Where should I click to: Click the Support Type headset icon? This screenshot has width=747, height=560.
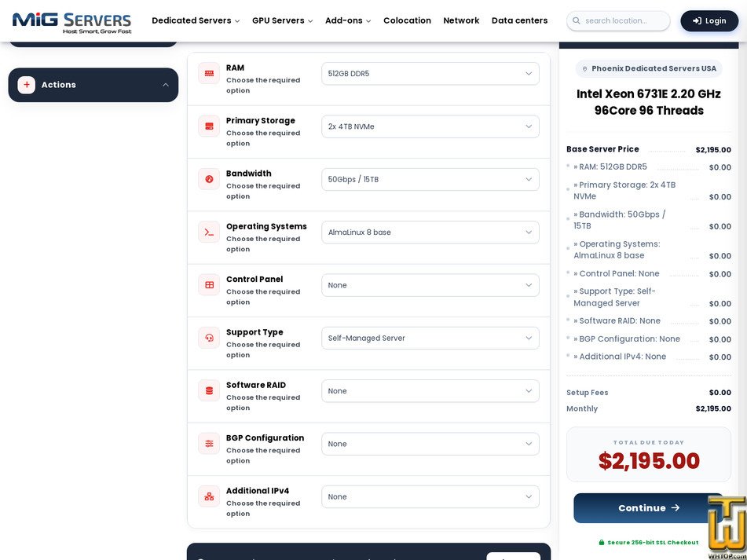[209, 338]
